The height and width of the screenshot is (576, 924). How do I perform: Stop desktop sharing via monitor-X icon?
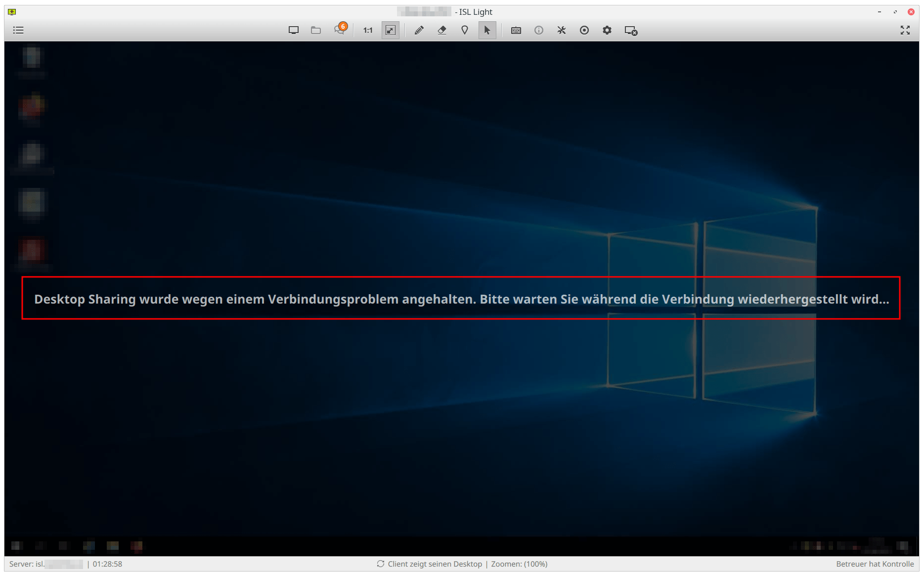click(x=631, y=31)
